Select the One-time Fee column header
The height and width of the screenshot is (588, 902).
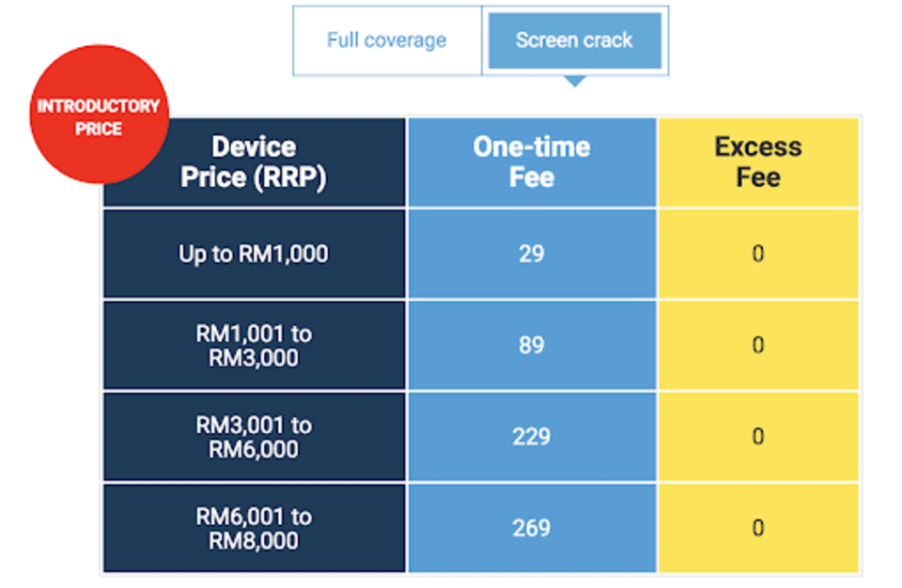coord(532,161)
